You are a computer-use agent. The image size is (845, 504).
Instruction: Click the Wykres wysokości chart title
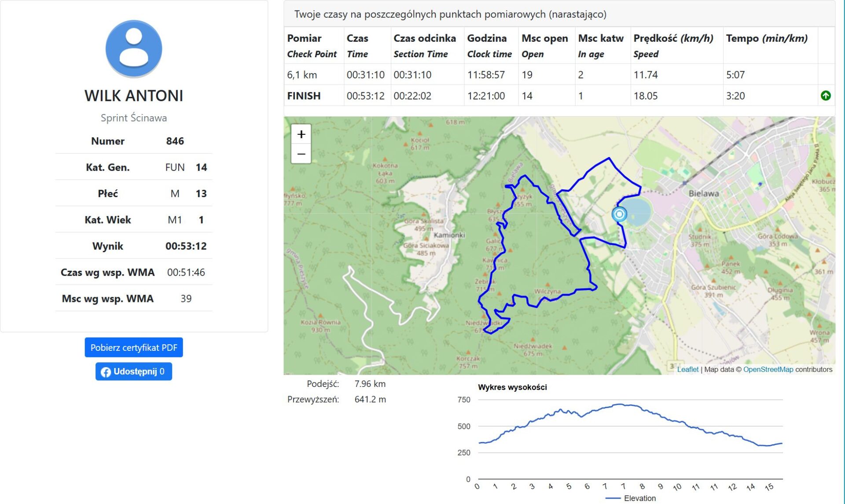(x=512, y=387)
